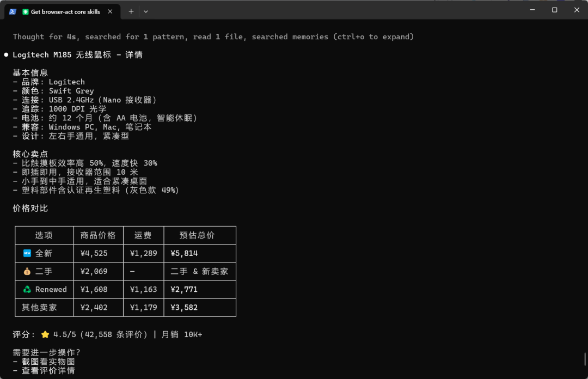Click the '品牌: Logitech' line
The height and width of the screenshot is (379, 588).
49,82
